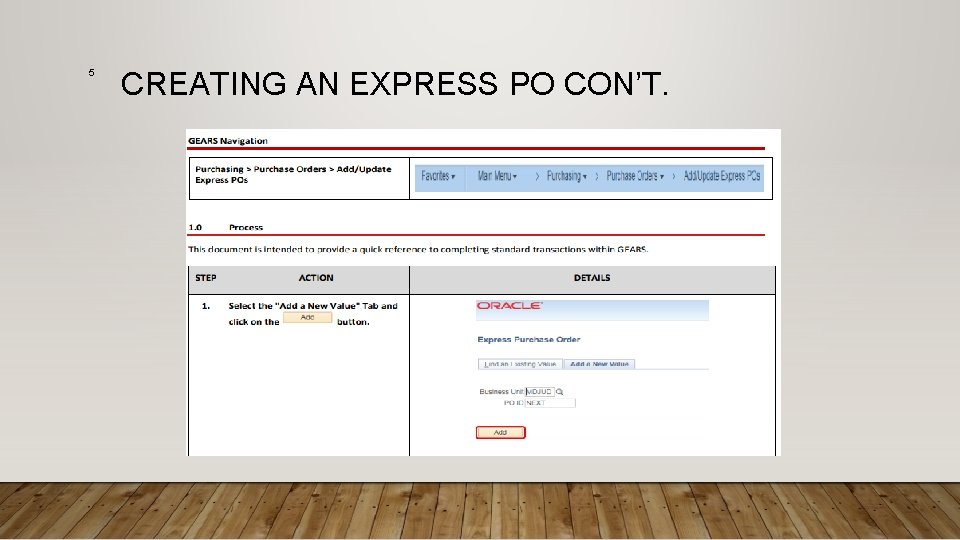Click the inline Add button in step 1
960x540 pixels.
click(307, 317)
